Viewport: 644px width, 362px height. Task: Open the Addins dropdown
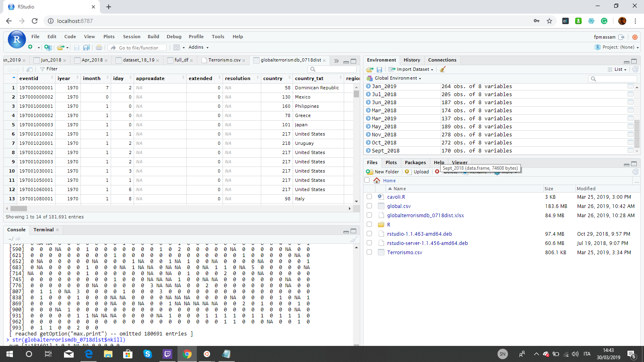pyautogui.click(x=198, y=47)
